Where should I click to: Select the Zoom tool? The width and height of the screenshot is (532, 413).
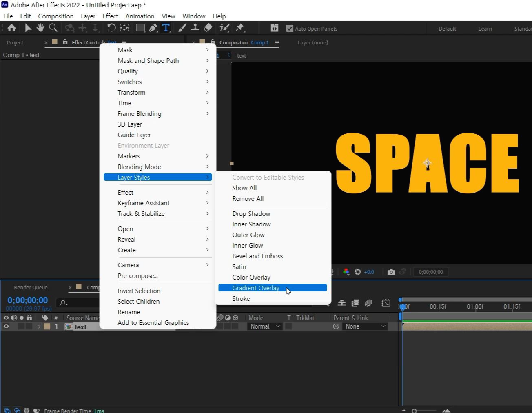[53, 28]
